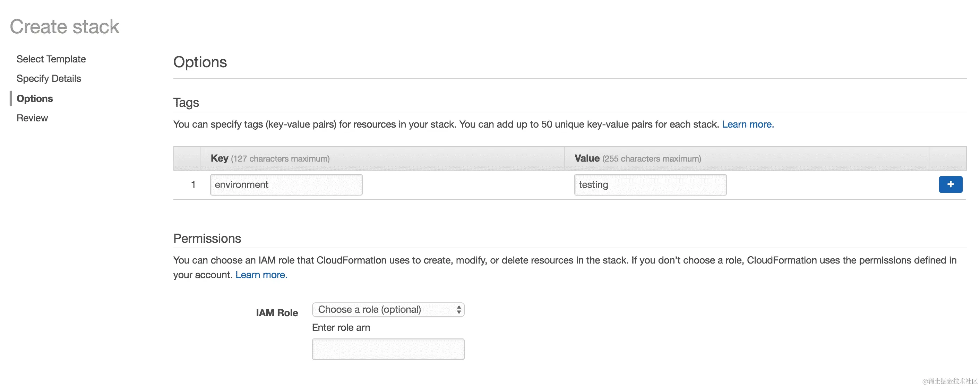This screenshot has width=980, height=387.
Task: Click the Create stack page title
Action: 65,26
